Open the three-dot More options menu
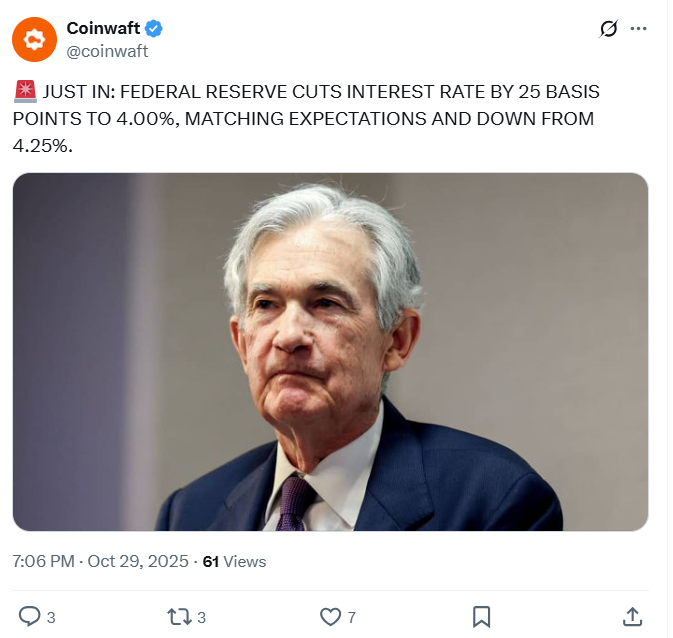 click(x=639, y=29)
